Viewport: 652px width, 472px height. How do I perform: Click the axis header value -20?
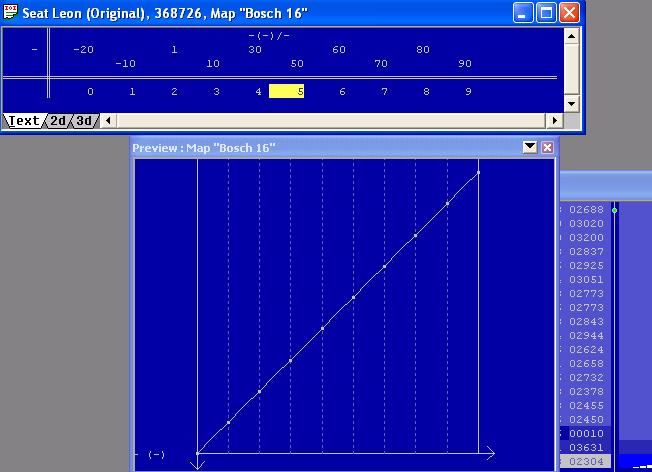[x=83, y=49]
